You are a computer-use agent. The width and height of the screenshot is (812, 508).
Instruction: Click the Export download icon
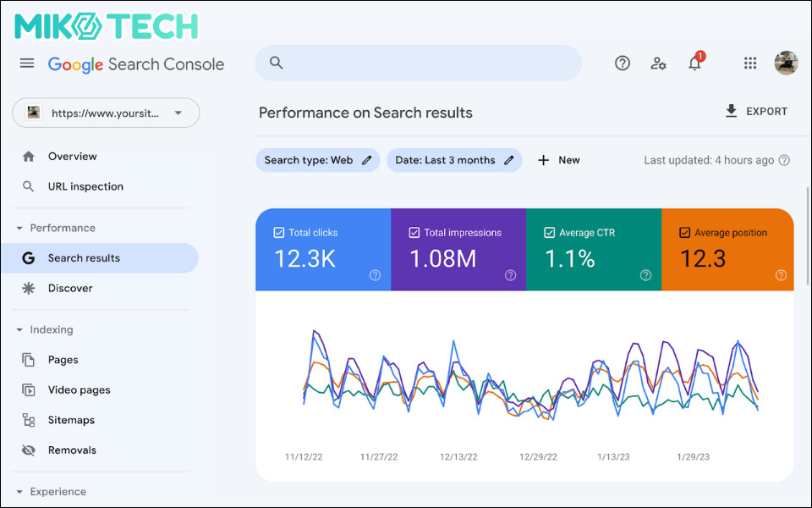pos(731,111)
